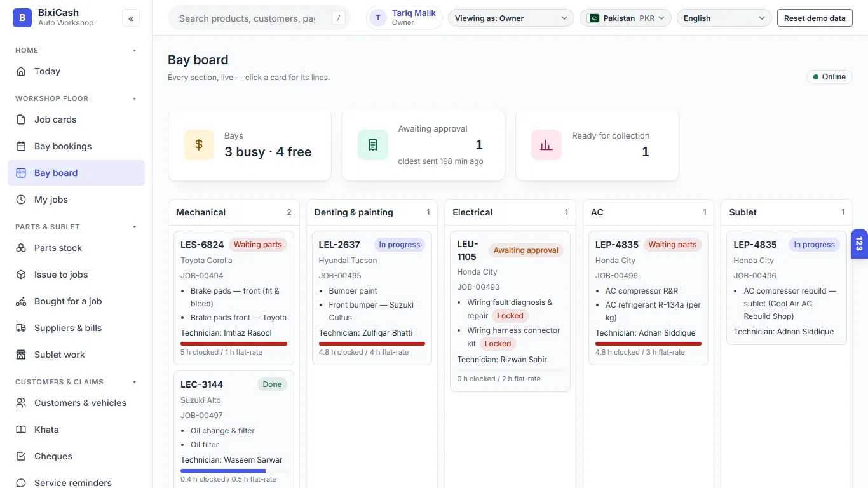Open the LEL-2637 Hyundai Tucson job card

pyautogui.click(x=372, y=298)
